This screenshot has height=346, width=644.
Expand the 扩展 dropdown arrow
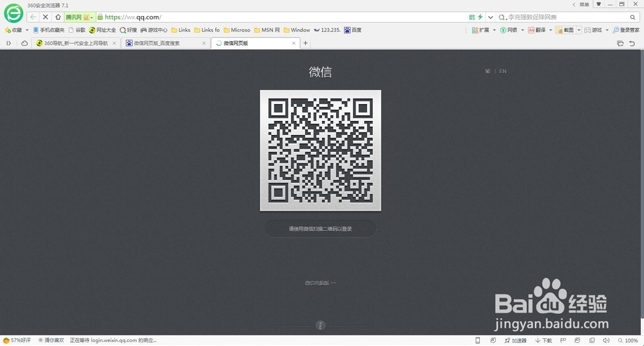coord(494,30)
